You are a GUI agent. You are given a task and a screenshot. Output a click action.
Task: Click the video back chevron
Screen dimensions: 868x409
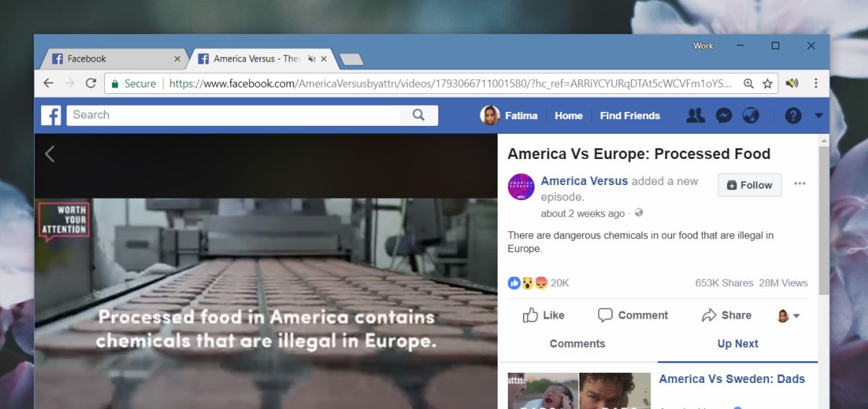point(49,153)
